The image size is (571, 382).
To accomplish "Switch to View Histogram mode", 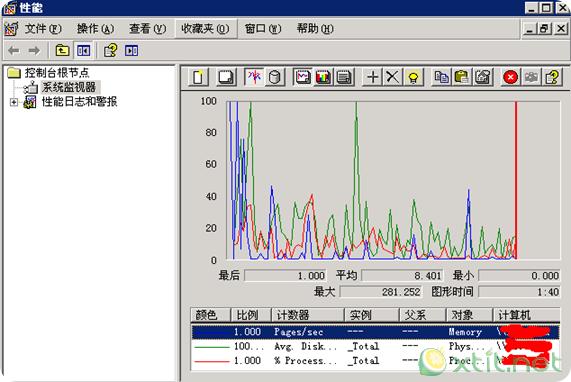I will pos(323,77).
